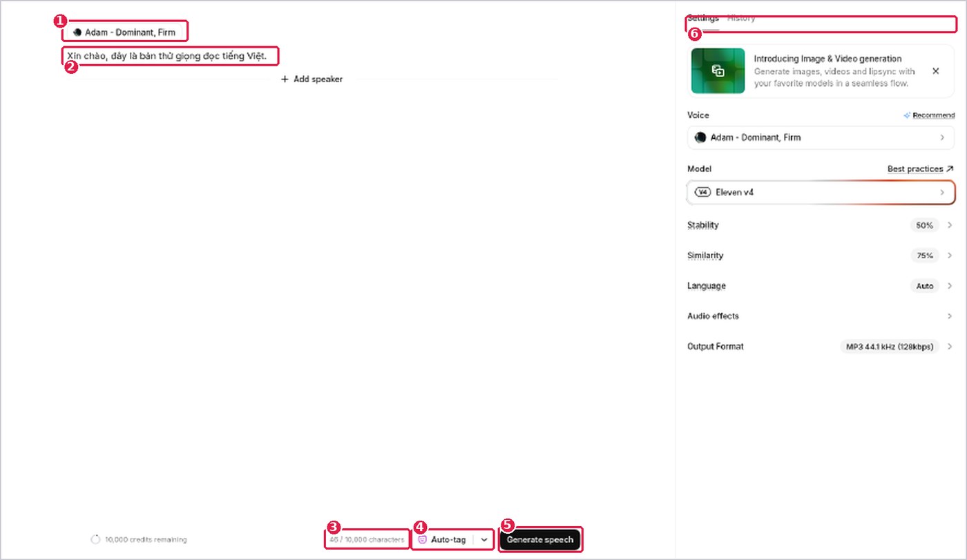967x560 pixels.
Task: Click the Stability label
Action: 703,225
